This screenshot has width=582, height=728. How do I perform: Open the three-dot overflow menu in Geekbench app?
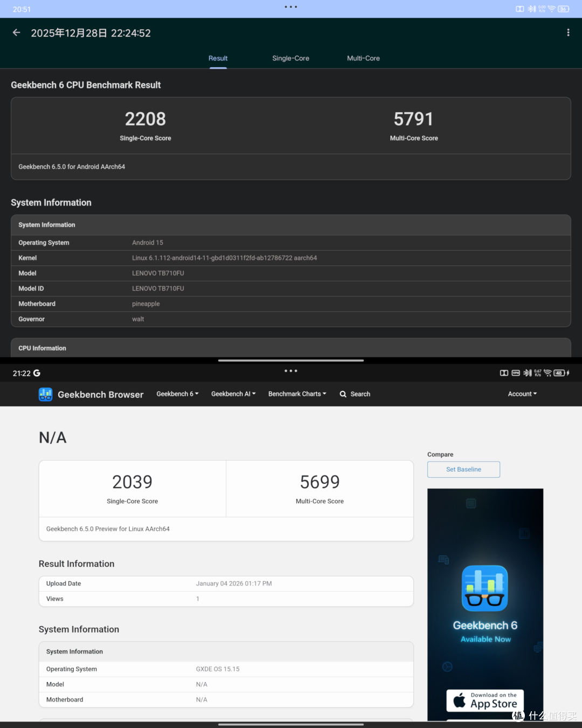(568, 33)
